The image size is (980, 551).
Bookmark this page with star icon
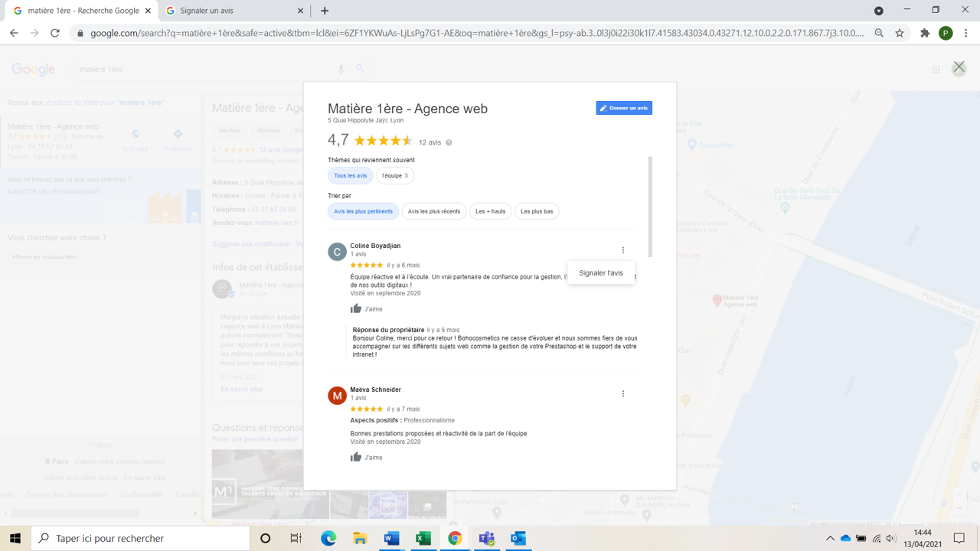(900, 33)
